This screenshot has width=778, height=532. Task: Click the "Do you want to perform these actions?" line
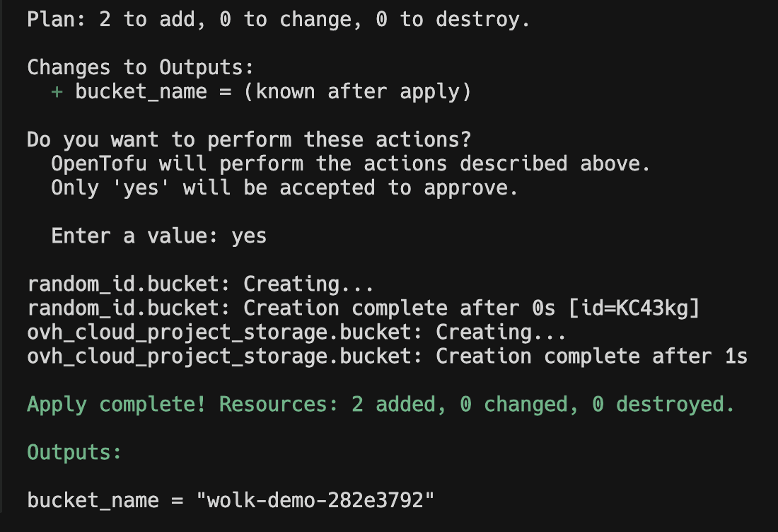click(x=249, y=139)
